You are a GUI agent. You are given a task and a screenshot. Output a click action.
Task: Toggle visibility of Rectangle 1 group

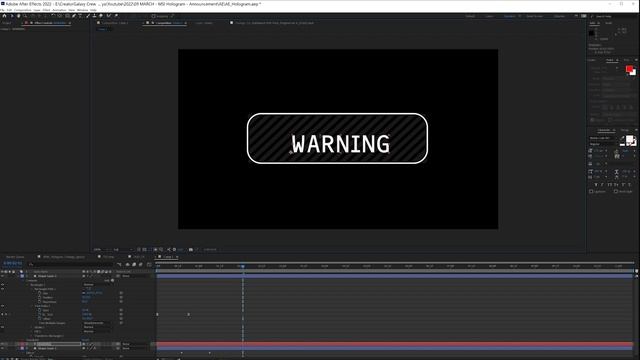pyautogui.click(x=2, y=285)
